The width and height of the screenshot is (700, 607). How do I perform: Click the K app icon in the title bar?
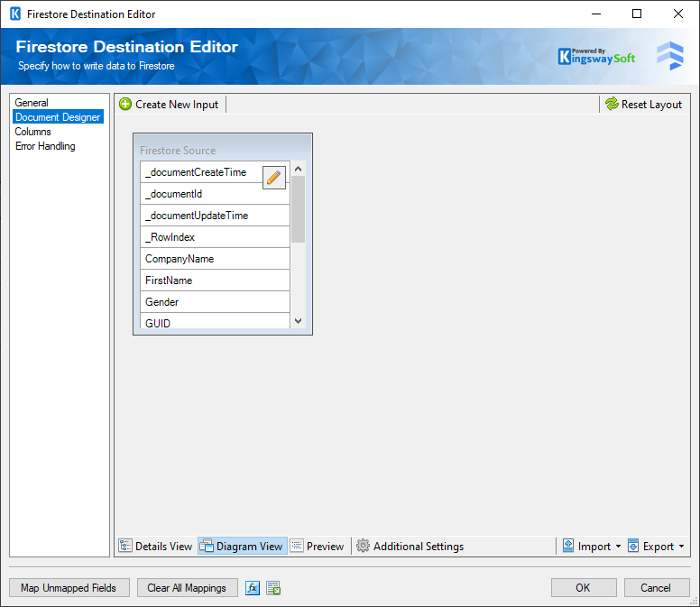point(15,14)
